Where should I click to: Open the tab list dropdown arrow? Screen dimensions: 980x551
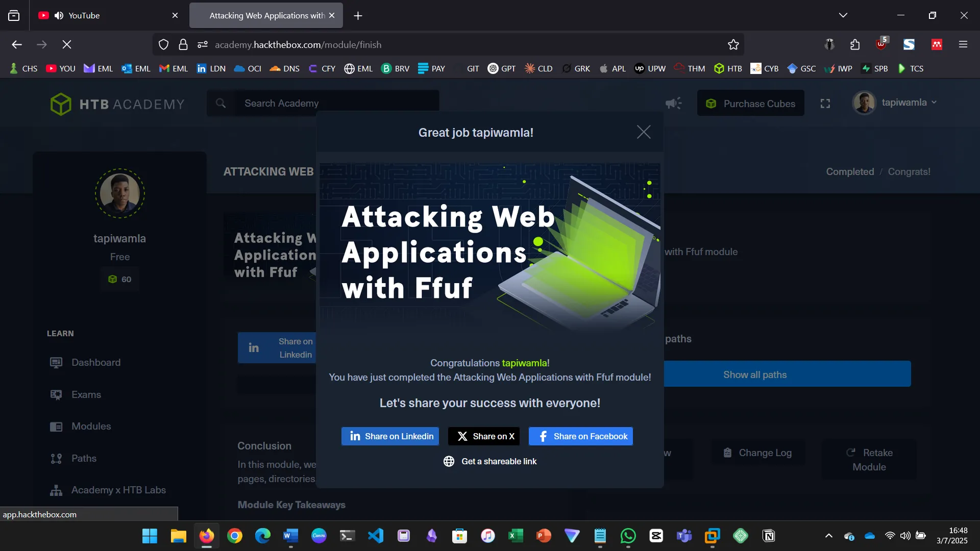(844, 15)
